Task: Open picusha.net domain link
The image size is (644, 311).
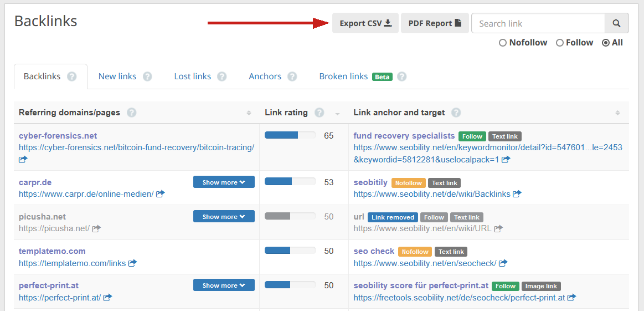Action: [42, 216]
